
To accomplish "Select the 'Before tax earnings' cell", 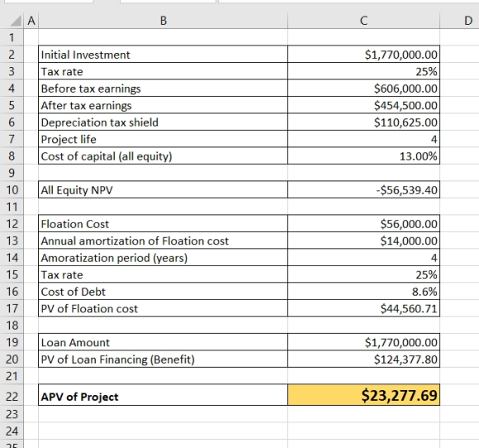I will pyautogui.click(x=164, y=88).
